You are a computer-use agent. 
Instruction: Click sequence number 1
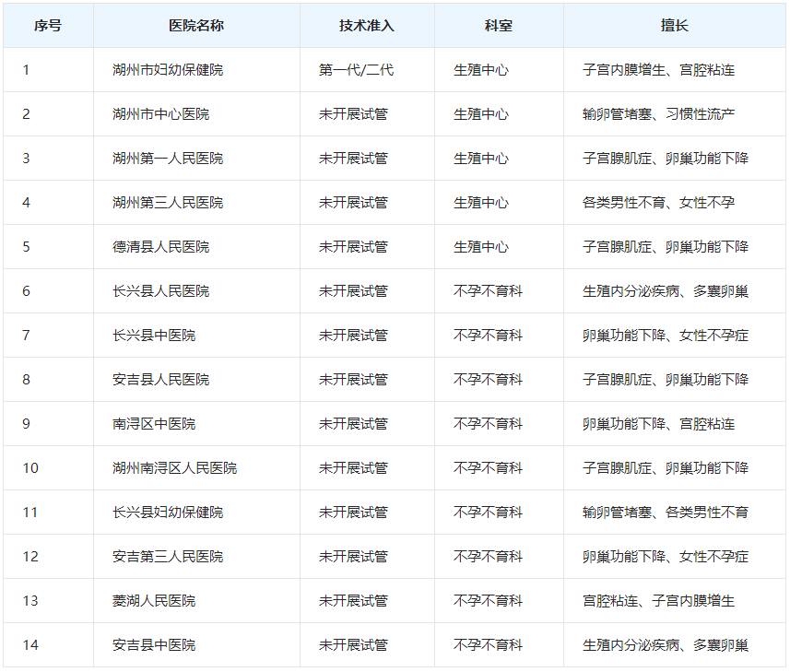26,70
